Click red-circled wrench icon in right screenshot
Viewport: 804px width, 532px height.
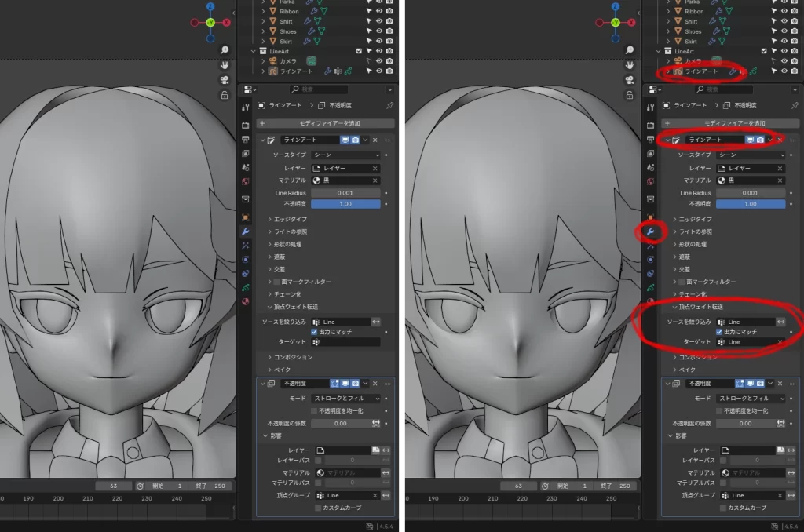[x=650, y=231]
